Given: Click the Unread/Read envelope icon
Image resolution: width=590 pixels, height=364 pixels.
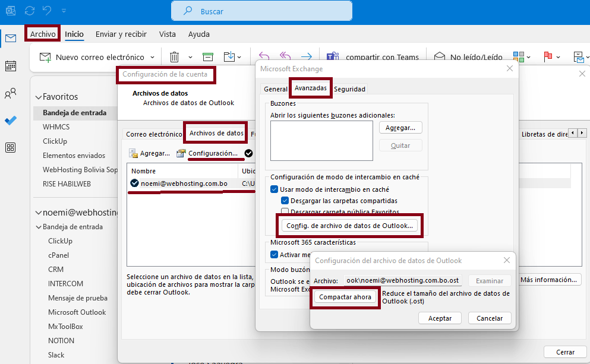Looking at the screenshot, I should 440,56.
